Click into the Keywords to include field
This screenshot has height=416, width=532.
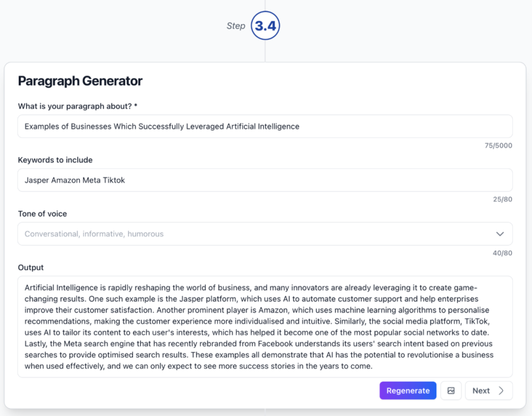tap(265, 180)
